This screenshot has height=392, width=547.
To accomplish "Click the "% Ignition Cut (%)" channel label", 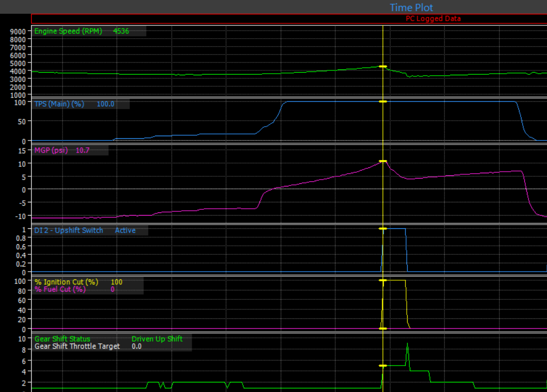I will 66,282.
